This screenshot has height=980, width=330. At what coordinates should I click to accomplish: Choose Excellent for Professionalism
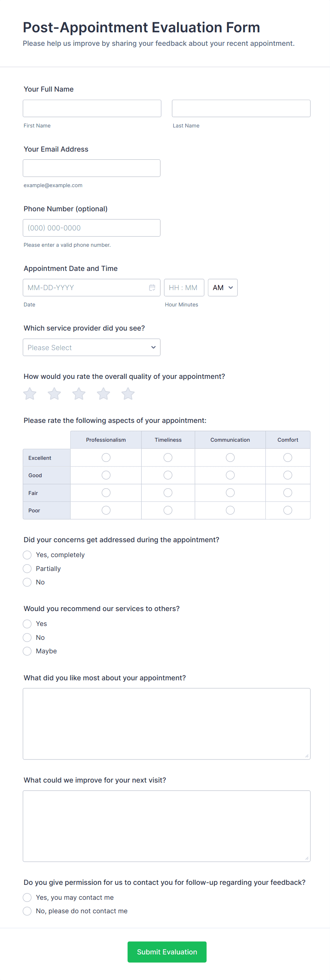point(106,458)
